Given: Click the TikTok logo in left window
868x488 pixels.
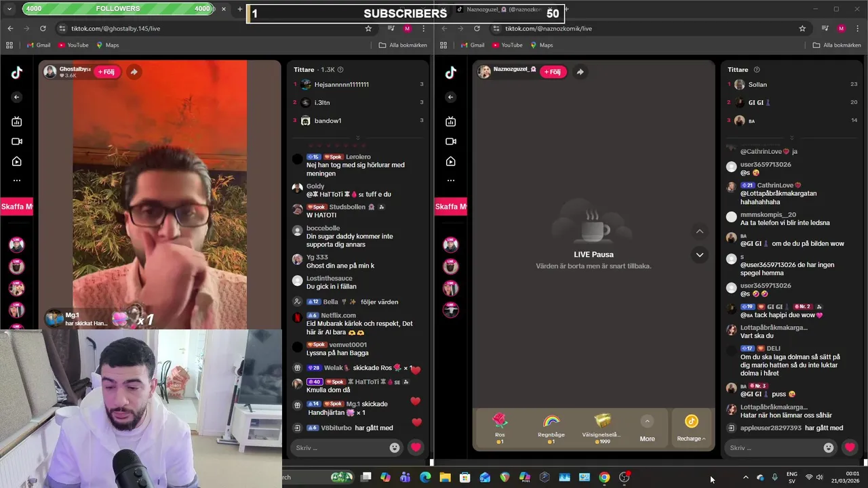Looking at the screenshot, I should (17, 73).
